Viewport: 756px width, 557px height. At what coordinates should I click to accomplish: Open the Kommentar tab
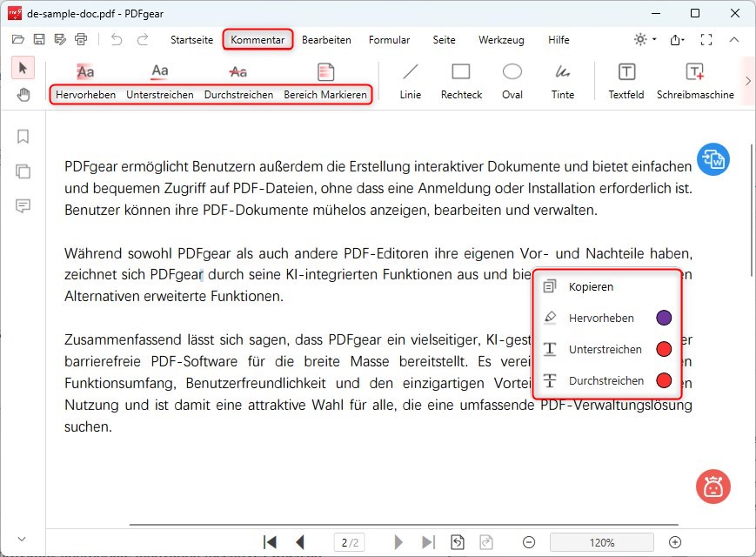(x=258, y=40)
